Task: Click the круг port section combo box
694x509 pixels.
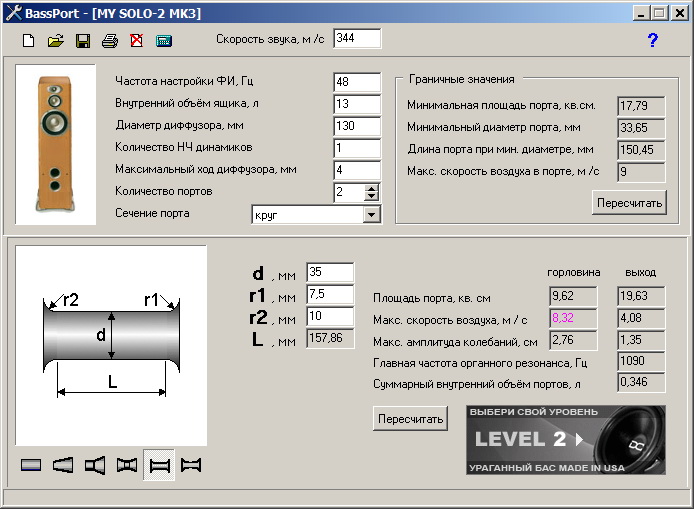Action: point(316,215)
